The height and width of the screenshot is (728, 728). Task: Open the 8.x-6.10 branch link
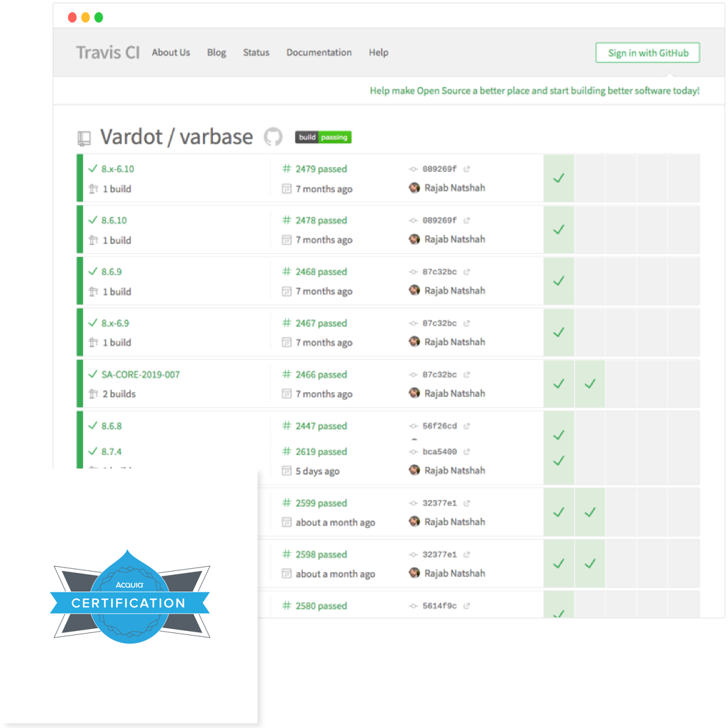tap(117, 169)
